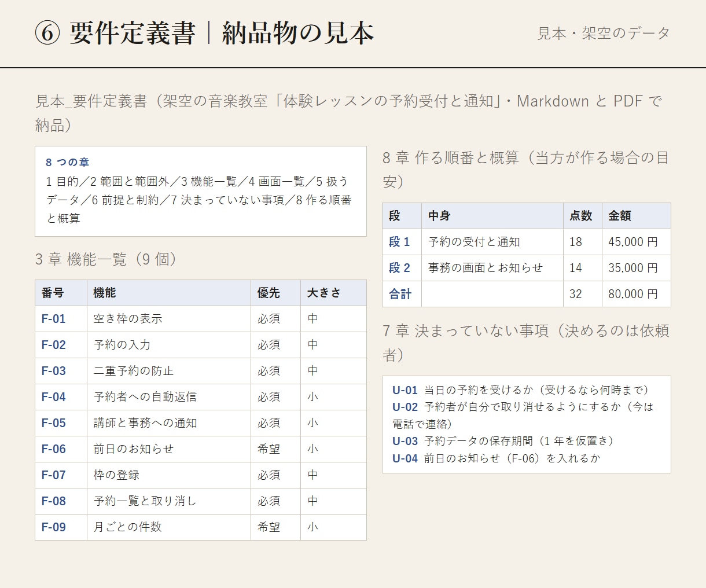Viewport: 706px width, 588px height.
Task: Select the F-05 cell
Action: click(61, 423)
